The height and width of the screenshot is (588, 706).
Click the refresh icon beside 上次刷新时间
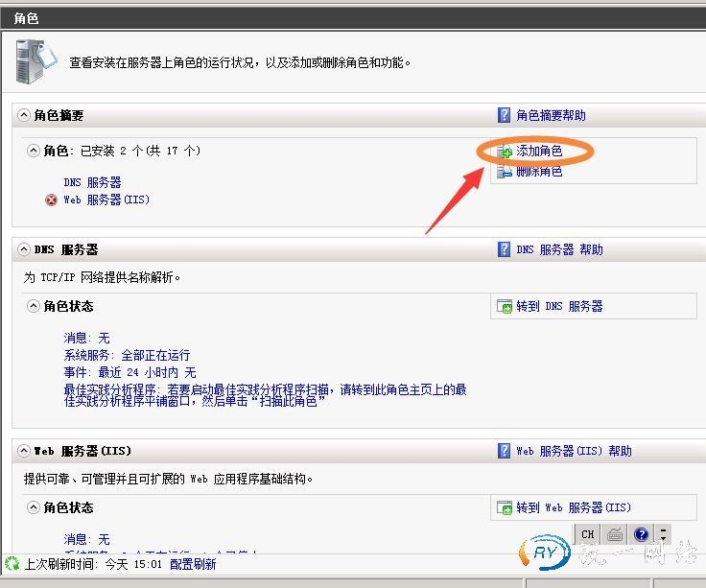coord(12,564)
